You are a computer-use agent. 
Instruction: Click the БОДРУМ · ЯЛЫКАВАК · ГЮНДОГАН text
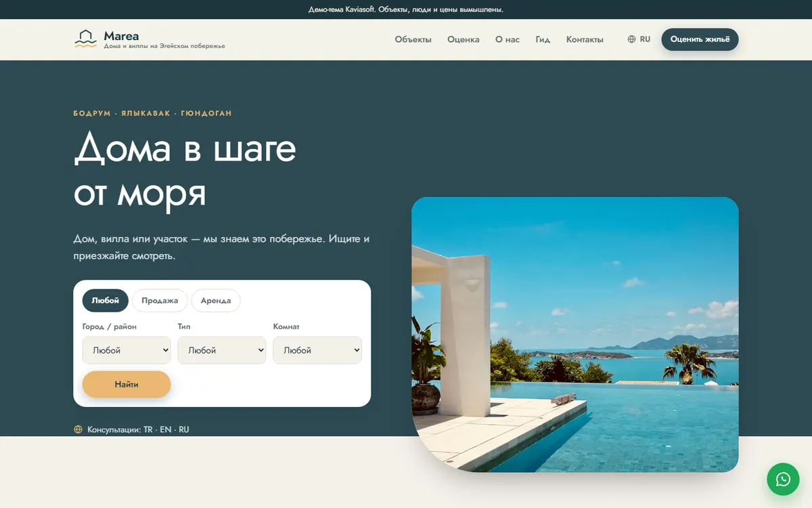click(152, 113)
